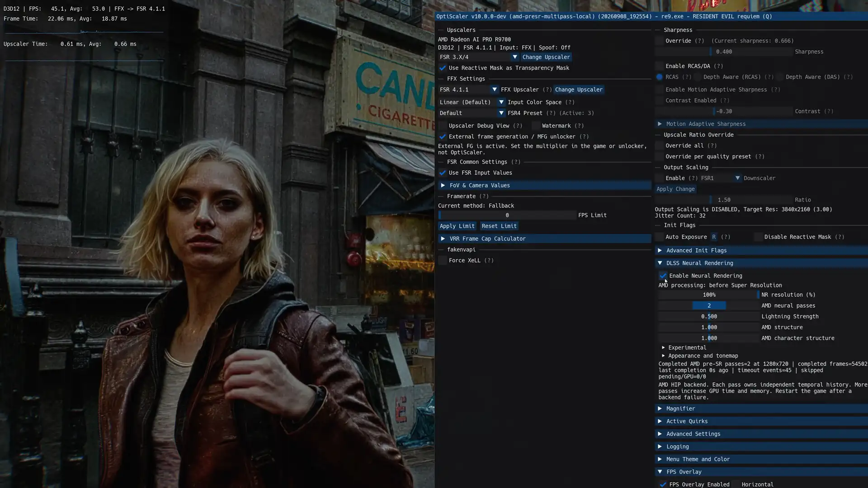Expand the Magnifier section
Screen dimensions: 868x488
tap(761, 408)
